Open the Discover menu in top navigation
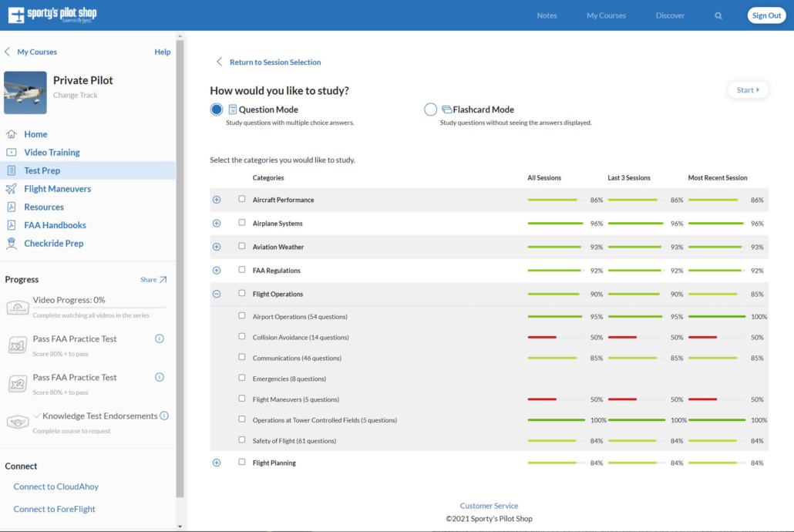 670,15
